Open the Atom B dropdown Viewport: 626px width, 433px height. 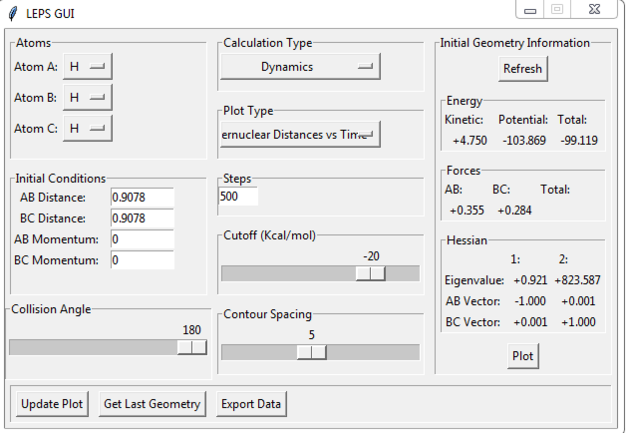tap(88, 97)
